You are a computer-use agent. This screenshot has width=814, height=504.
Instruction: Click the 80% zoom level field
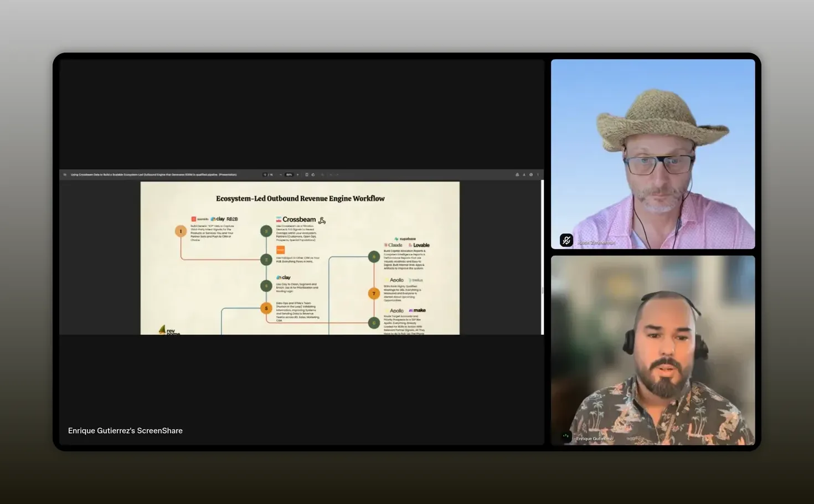coord(289,174)
